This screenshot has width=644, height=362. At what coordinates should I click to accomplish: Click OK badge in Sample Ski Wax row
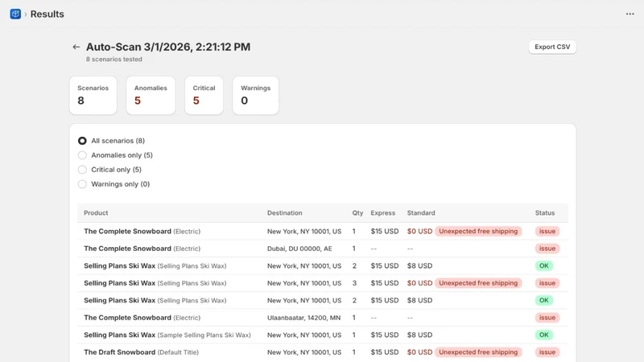point(544,335)
